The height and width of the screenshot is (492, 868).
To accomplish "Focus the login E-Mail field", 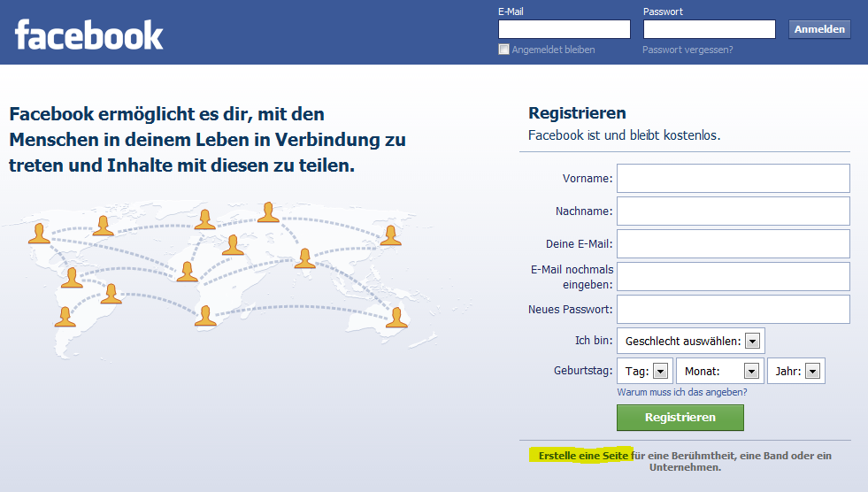I will click(565, 29).
